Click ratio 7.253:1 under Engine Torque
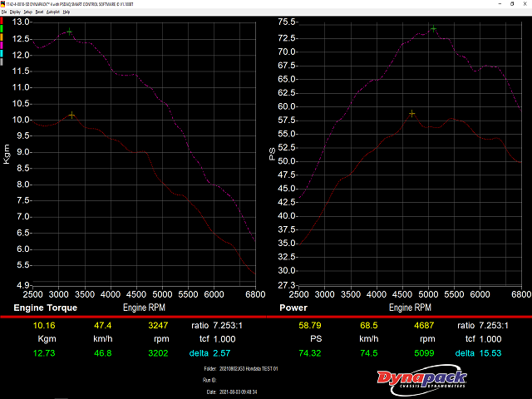532x399 pixels. click(x=217, y=326)
